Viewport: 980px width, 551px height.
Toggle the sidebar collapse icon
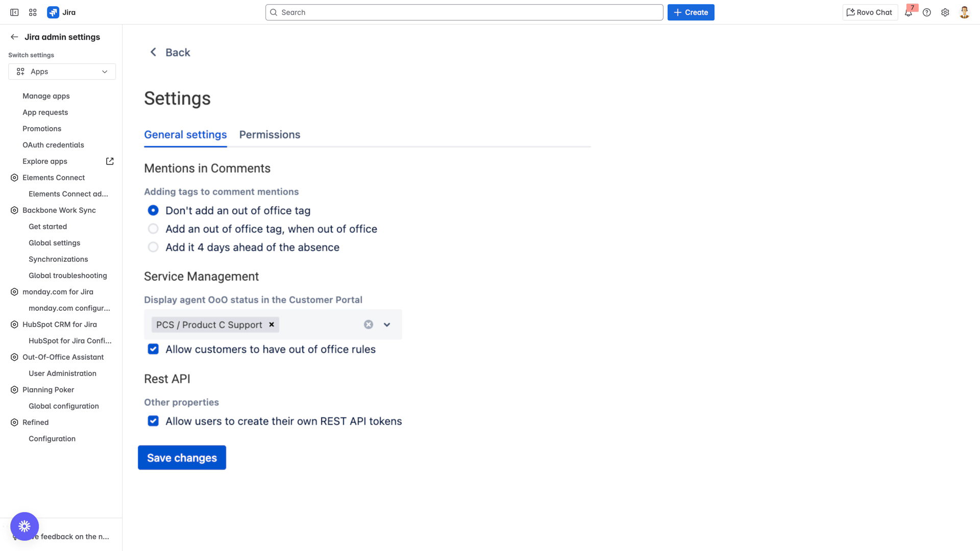[14, 12]
